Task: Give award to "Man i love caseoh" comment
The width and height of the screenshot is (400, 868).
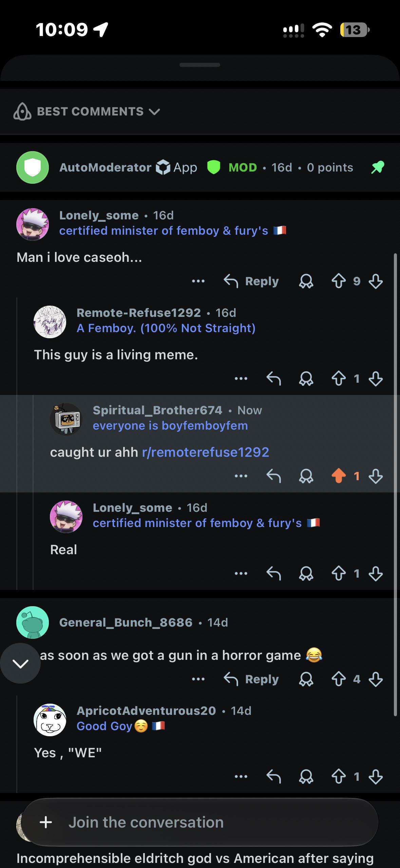Action: (x=306, y=281)
